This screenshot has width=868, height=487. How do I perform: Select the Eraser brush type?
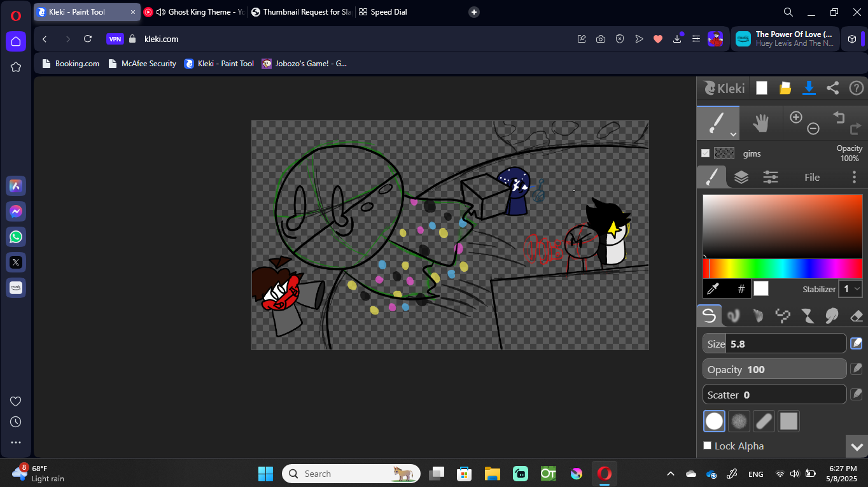[x=856, y=314]
